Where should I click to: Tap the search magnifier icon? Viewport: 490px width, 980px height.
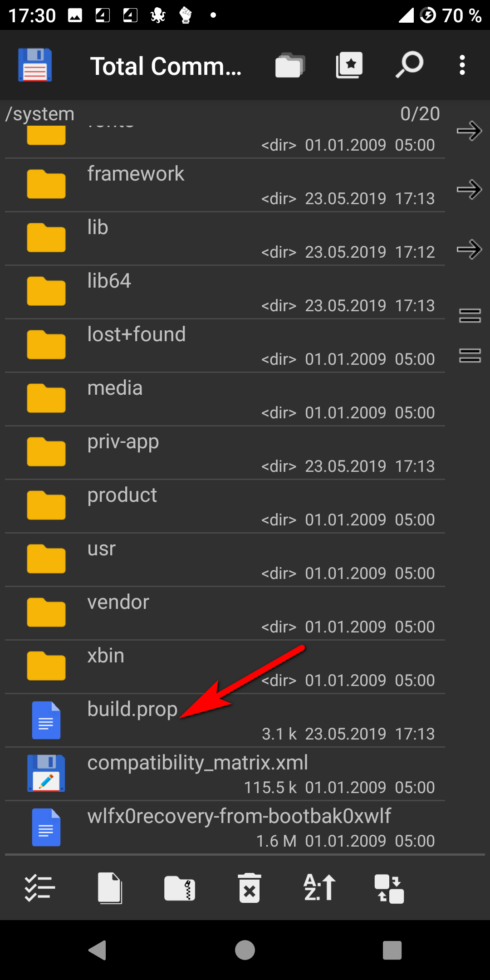tap(409, 65)
